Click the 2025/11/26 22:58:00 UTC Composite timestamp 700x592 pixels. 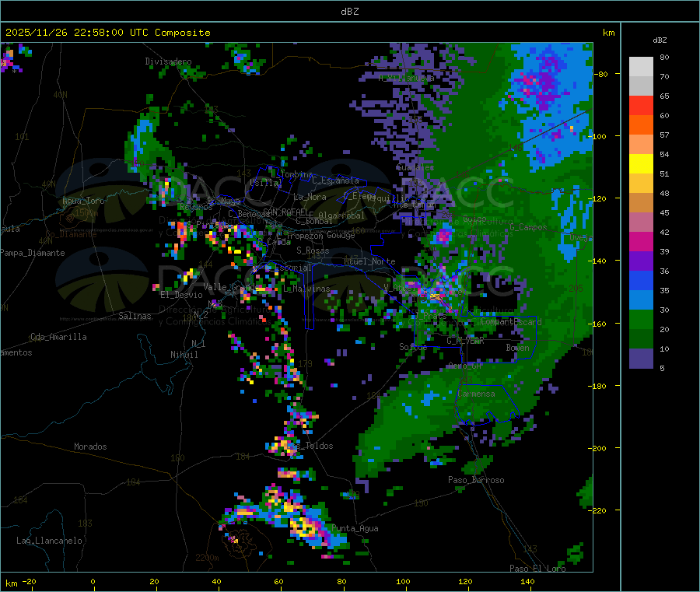(107, 33)
